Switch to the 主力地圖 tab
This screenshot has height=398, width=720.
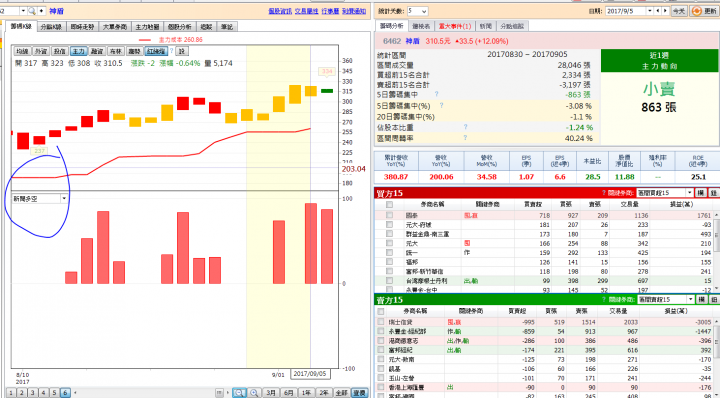pos(147,27)
